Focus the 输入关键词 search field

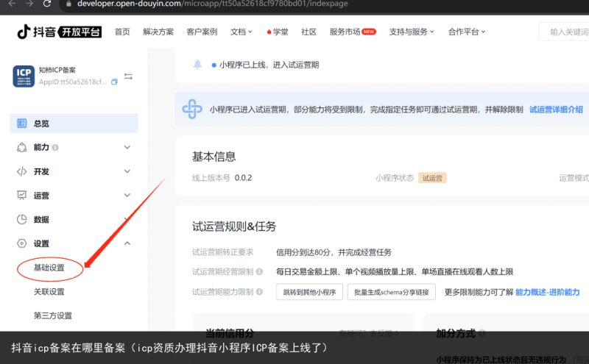point(564,32)
